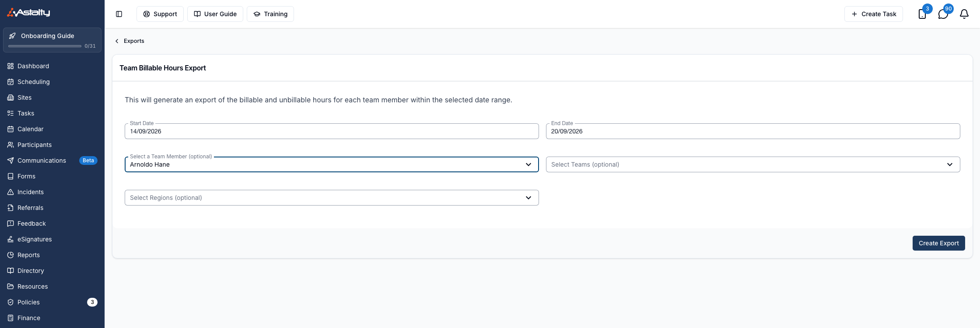Image resolution: width=980 pixels, height=328 pixels.
Task: Expand the Select a Team Member dropdown
Action: click(x=332, y=164)
